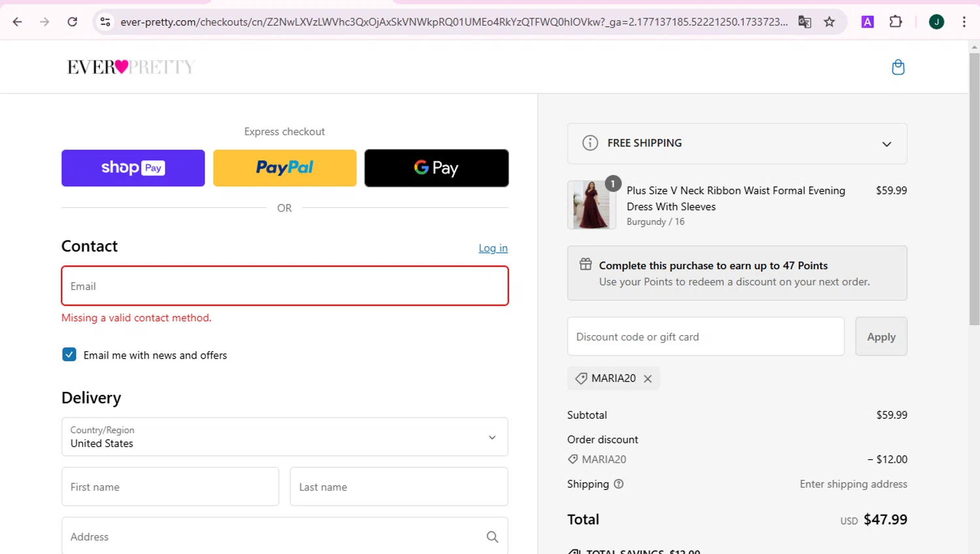Click the browser forward arrow
This screenshot has height=554, width=980.
point(44,22)
